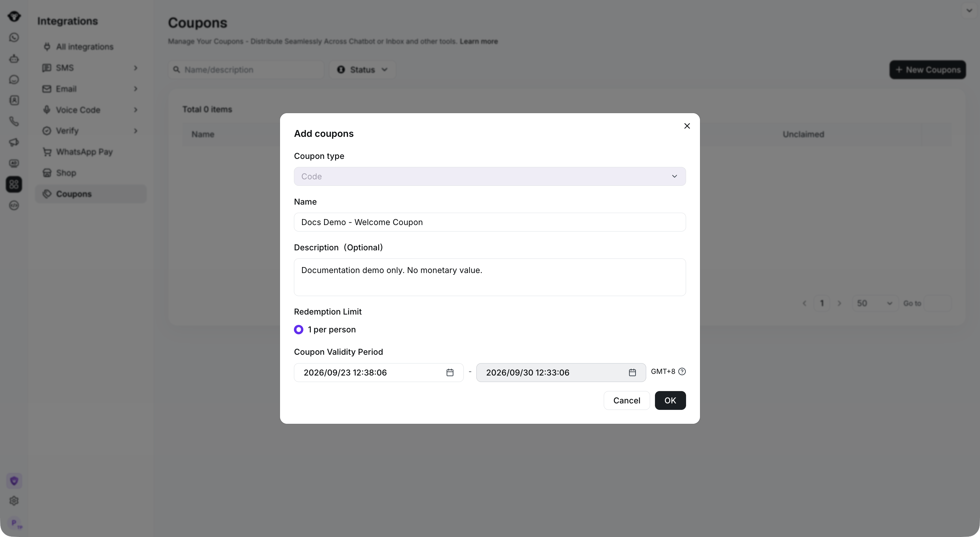Select Coupons in the sidebar
The width and height of the screenshot is (980, 537).
[x=90, y=194]
